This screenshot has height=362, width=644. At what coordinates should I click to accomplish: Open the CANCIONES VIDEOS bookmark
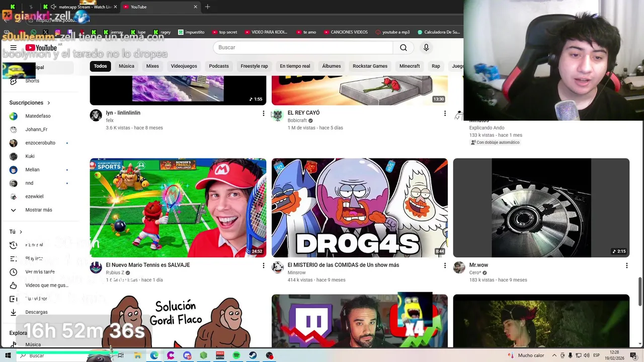click(345, 32)
